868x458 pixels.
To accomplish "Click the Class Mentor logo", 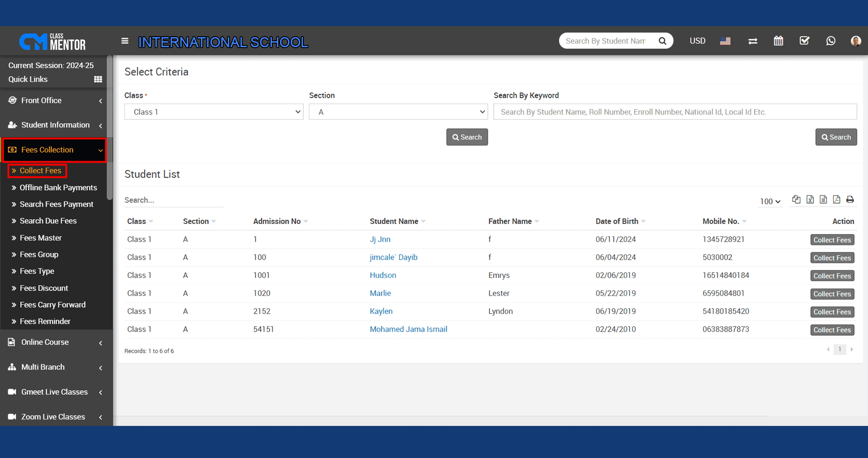I will point(53,42).
